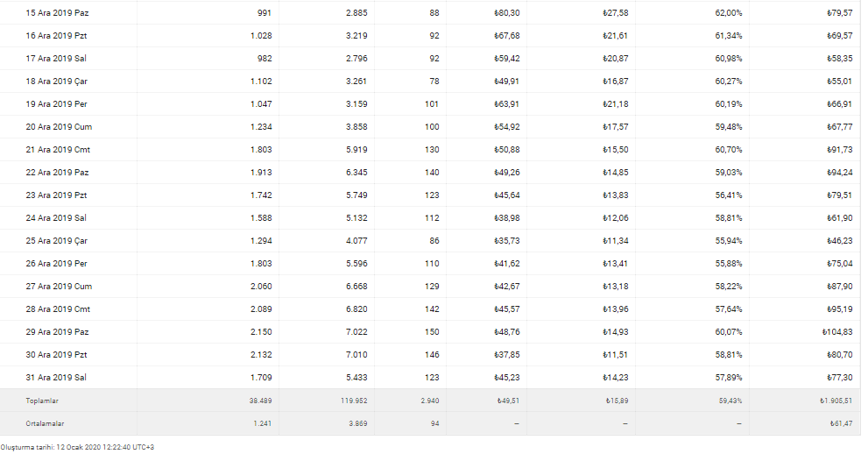Viewport: 868px width, 454px height.
Task: Click the ₺80,30 value cell
Action: click(507, 13)
